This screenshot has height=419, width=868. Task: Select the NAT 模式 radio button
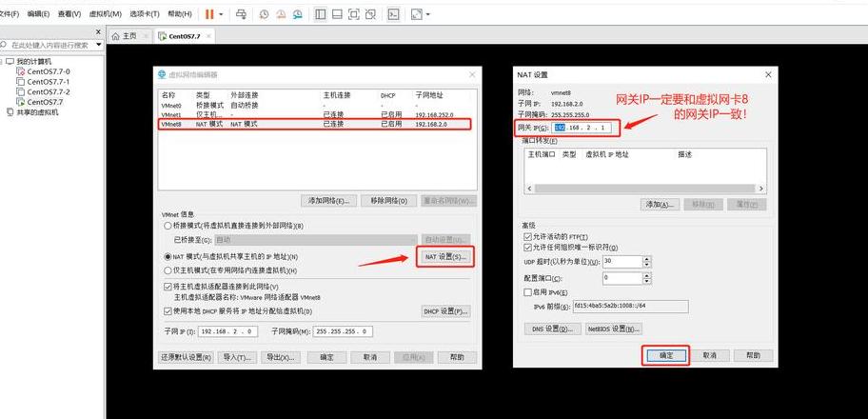tap(168, 257)
